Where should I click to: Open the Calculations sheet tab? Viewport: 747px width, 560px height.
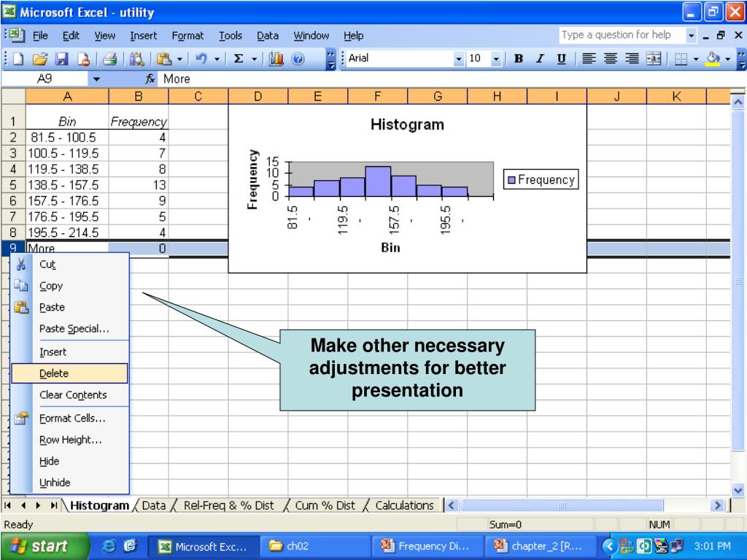click(x=404, y=505)
